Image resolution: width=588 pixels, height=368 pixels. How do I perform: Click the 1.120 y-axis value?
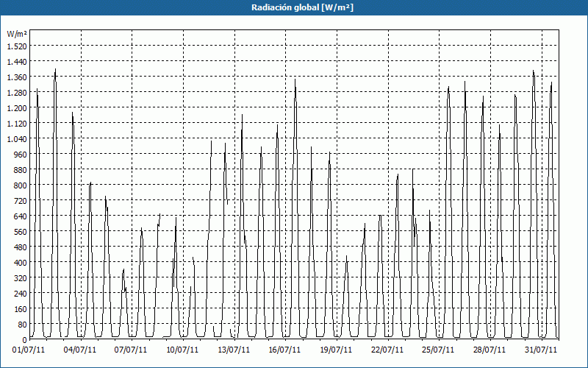point(17,124)
